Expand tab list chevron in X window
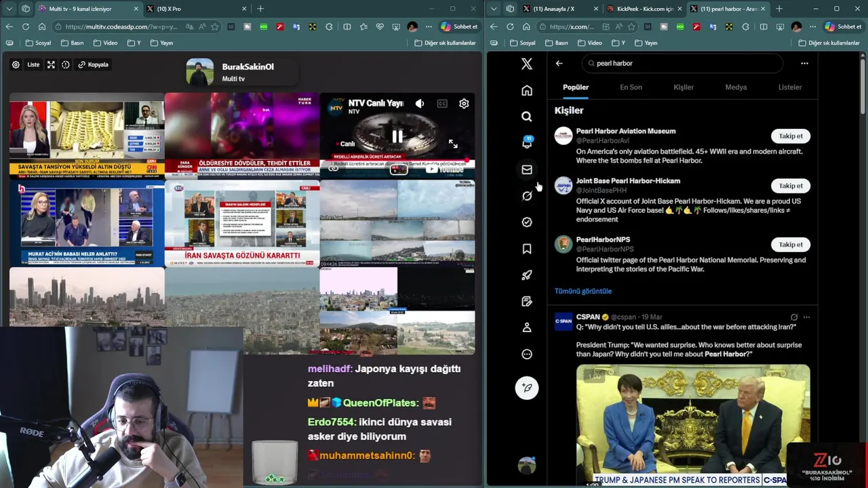The width and height of the screenshot is (868, 488). tap(494, 9)
